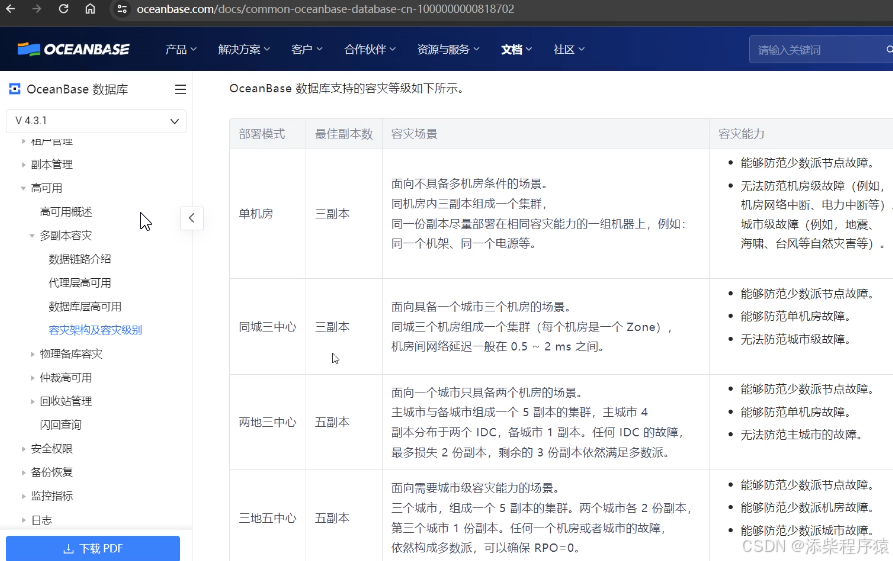
Task: Click the 下载 PDF button
Action: point(93,548)
